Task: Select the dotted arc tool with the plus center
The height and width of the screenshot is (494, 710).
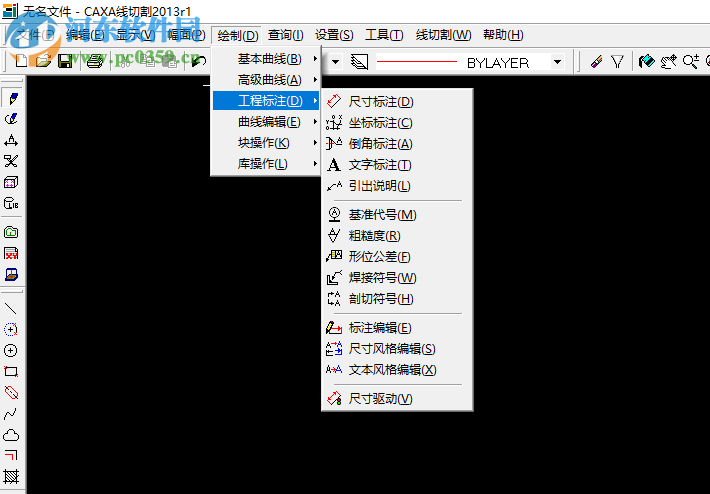Action: [11, 330]
